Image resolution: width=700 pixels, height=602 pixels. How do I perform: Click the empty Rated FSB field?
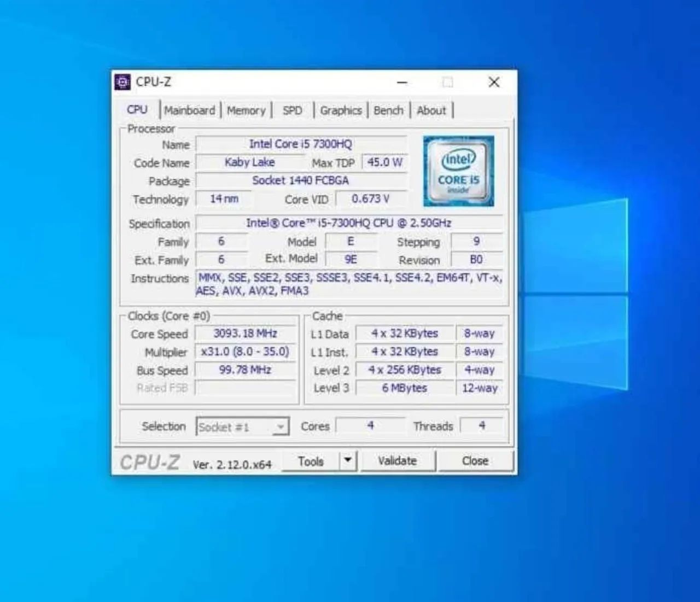[246, 388]
